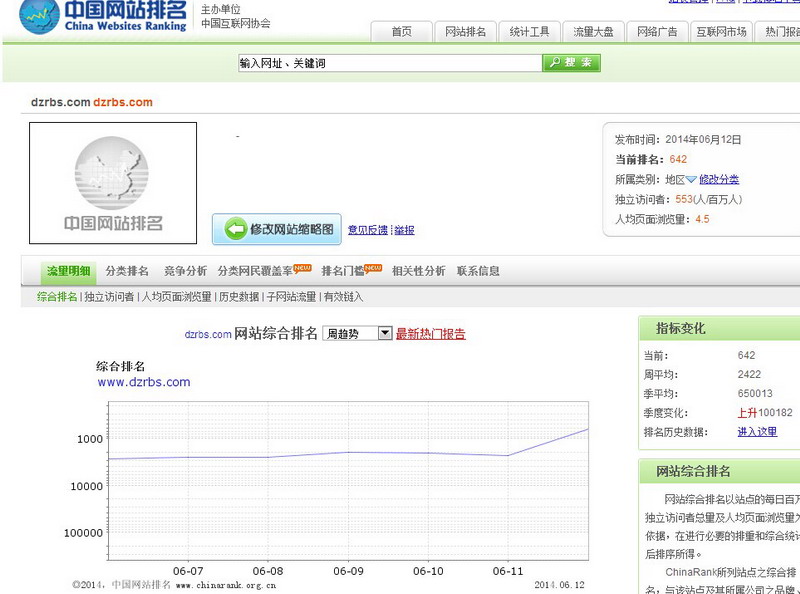
Task: Open the 网站排名 navigation tab
Action: pyautogui.click(x=465, y=32)
